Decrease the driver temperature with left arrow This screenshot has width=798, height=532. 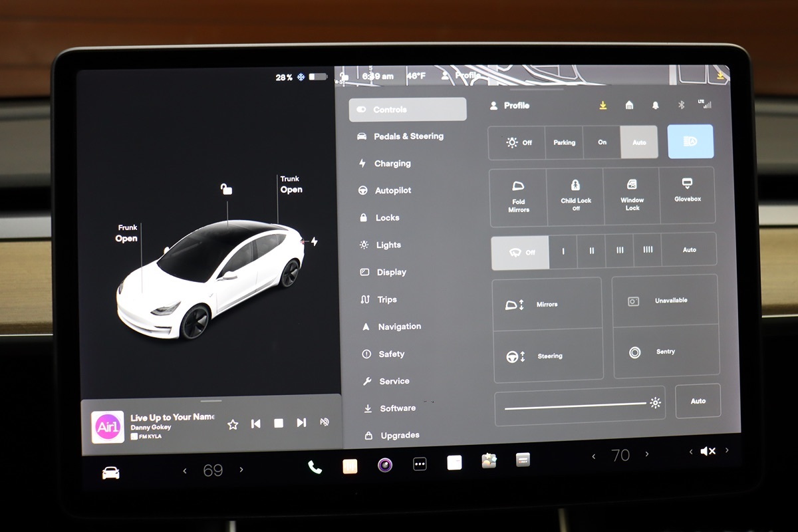point(185,471)
